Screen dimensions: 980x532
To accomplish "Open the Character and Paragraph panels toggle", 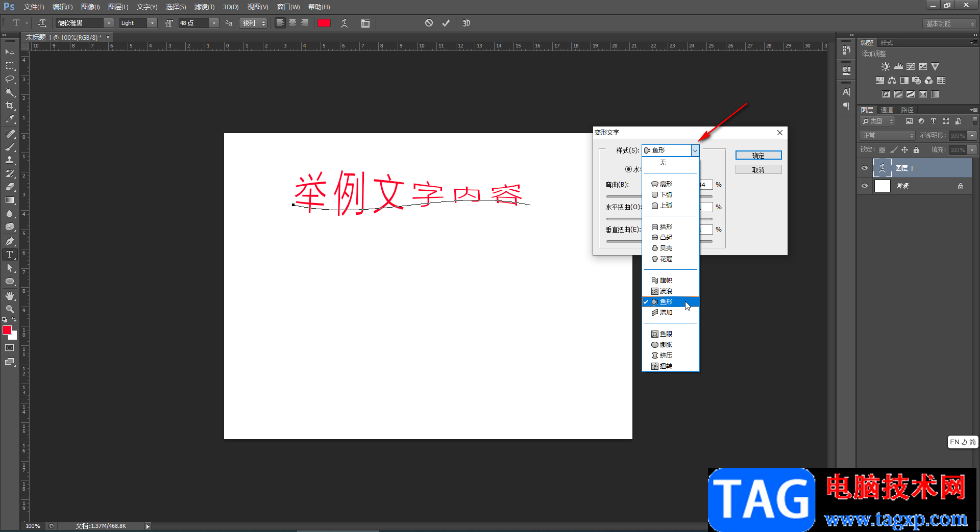I will 365,23.
